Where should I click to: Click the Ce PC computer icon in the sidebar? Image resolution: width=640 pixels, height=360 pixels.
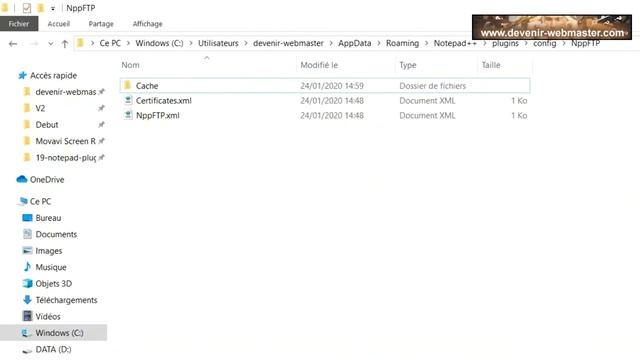click(23, 201)
